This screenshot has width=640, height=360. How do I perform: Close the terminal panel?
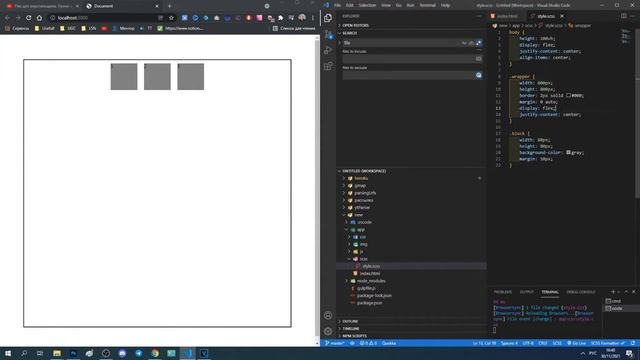[x=633, y=292]
